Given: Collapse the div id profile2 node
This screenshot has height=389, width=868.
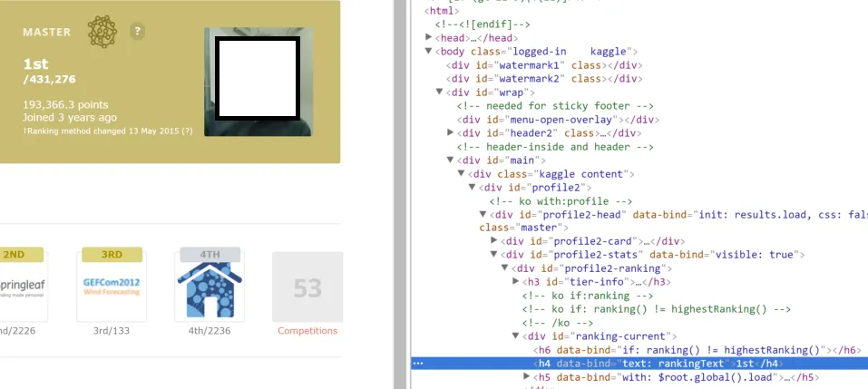Looking at the screenshot, I should 472,187.
